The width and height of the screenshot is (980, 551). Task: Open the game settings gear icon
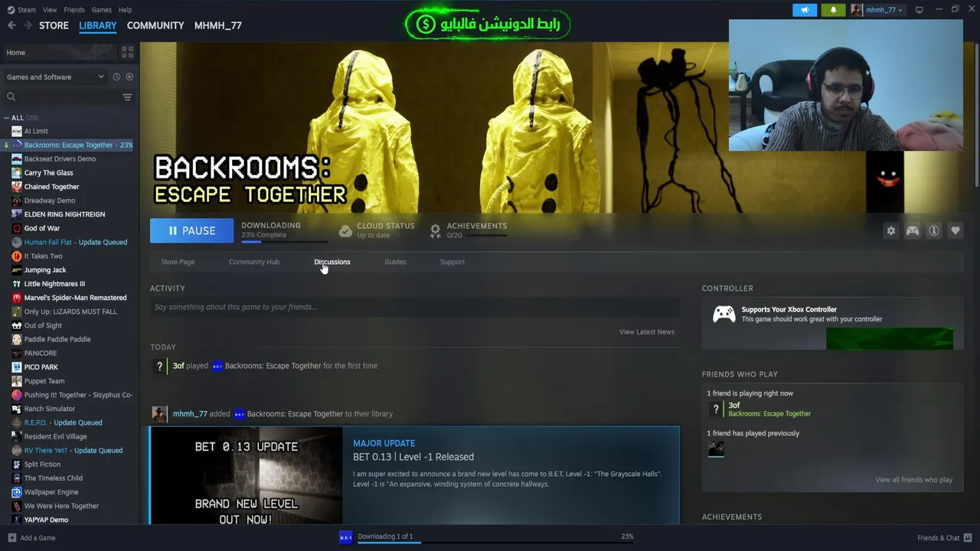tap(890, 230)
